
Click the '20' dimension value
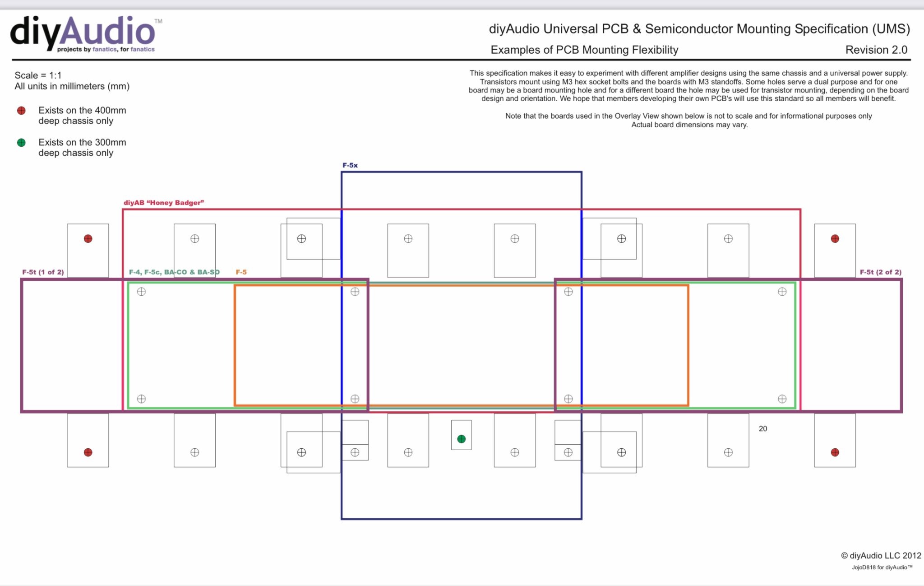point(763,429)
